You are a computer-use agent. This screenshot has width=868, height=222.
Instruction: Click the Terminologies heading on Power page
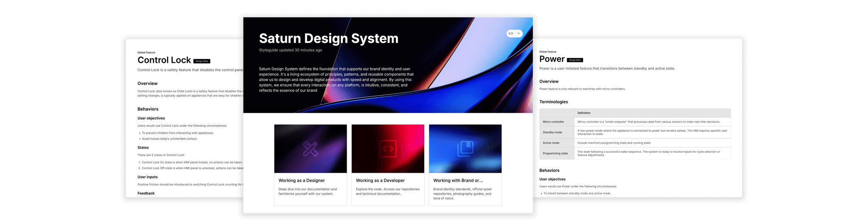tap(554, 102)
